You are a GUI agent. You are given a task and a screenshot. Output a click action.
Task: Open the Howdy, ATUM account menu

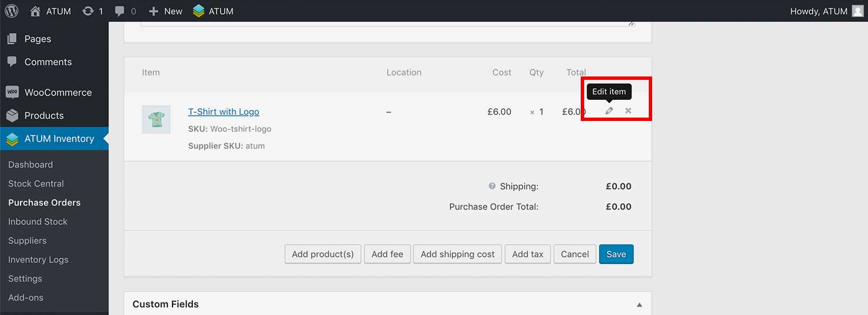(818, 11)
